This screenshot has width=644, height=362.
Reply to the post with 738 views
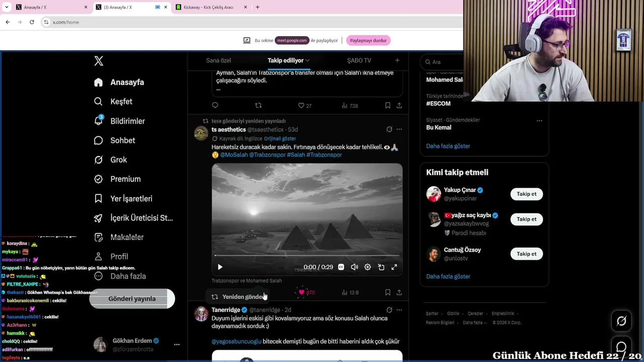point(215,106)
